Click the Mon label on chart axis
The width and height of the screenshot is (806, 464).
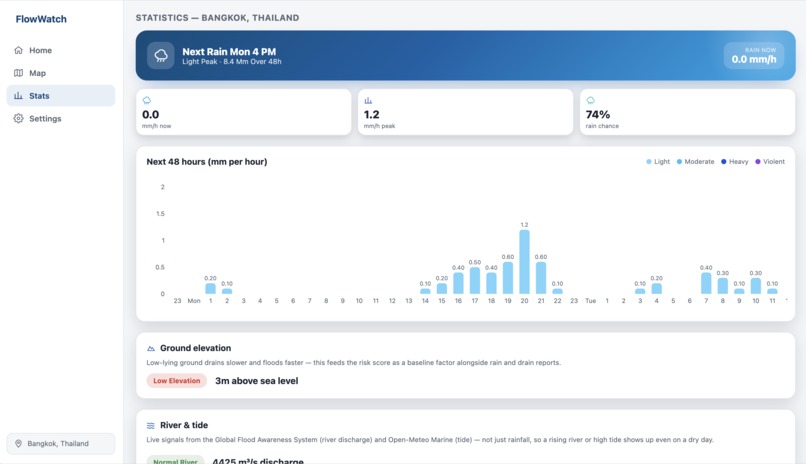coord(194,301)
